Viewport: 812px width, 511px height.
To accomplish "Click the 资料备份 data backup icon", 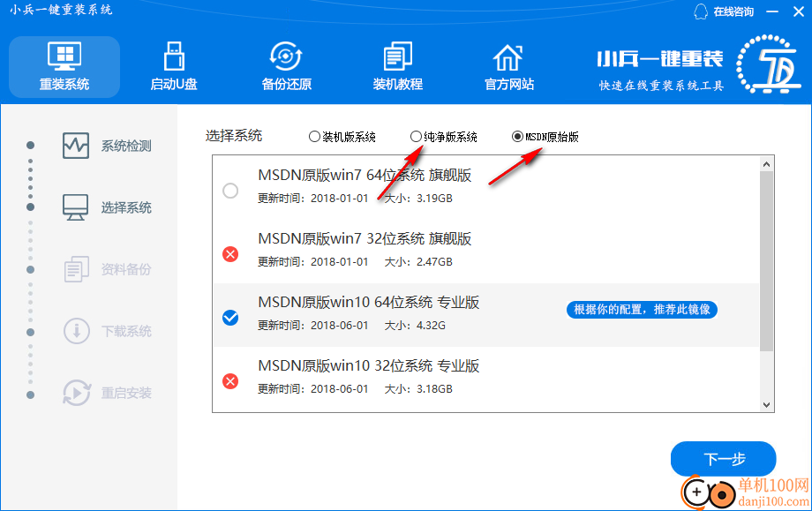I will [x=76, y=269].
